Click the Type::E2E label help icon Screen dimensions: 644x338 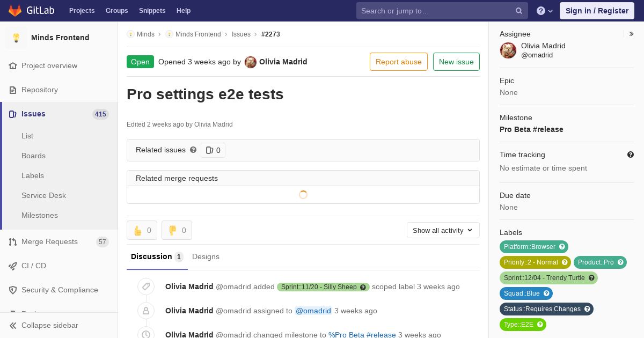[x=540, y=325]
